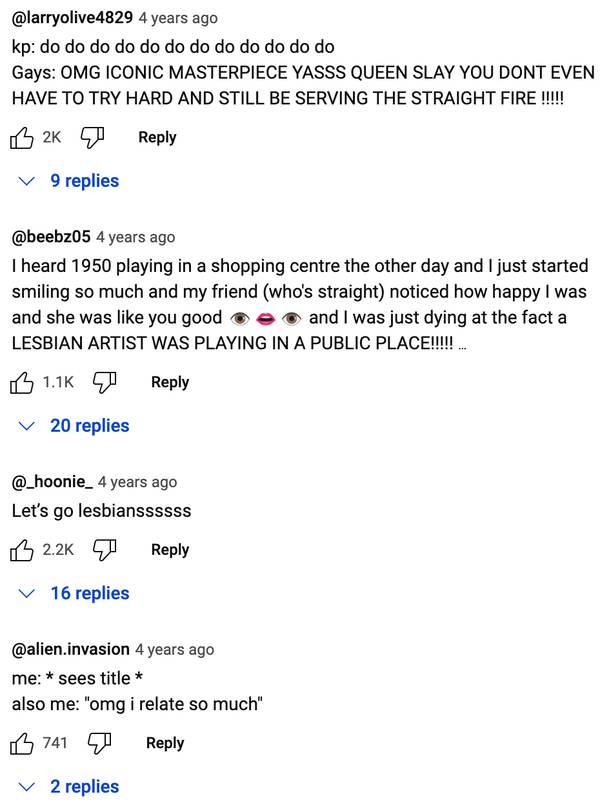Screen dimensions: 600x812
Task: Reply to @larryolive4829's comment
Action: [157, 137]
